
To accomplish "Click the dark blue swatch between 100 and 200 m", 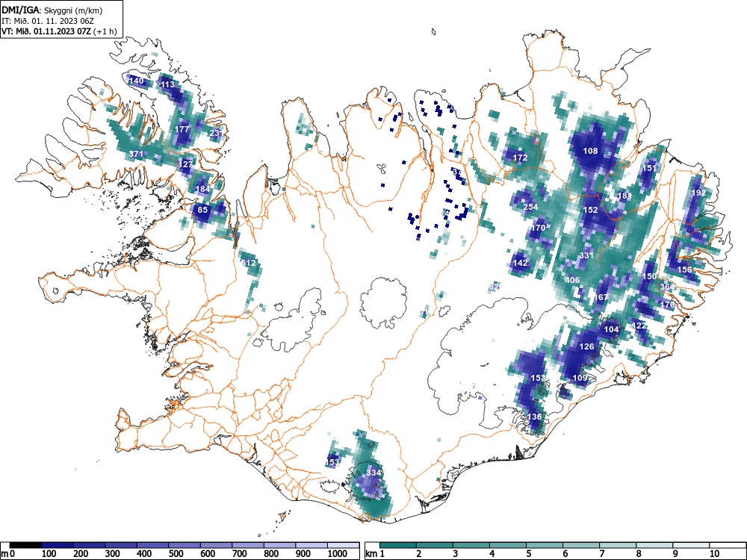I will (x=58, y=545).
